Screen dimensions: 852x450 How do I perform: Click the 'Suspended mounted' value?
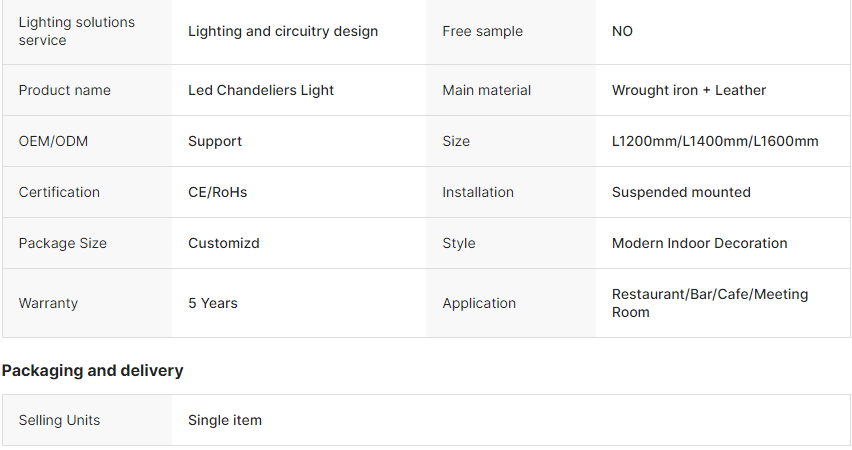click(680, 192)
